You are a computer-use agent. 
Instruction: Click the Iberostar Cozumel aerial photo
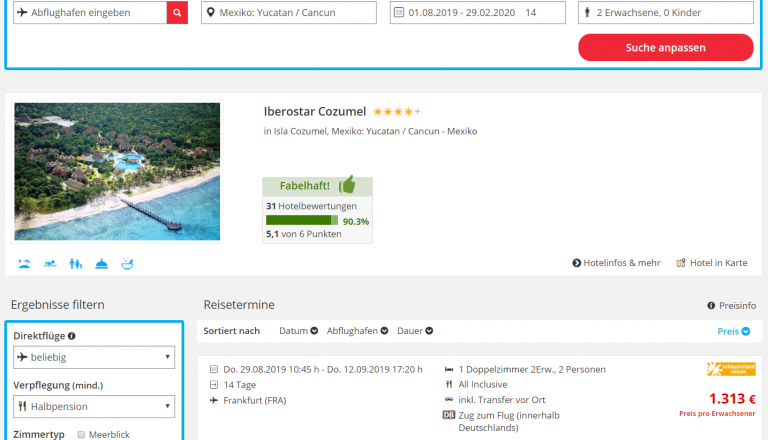(117, 171)
